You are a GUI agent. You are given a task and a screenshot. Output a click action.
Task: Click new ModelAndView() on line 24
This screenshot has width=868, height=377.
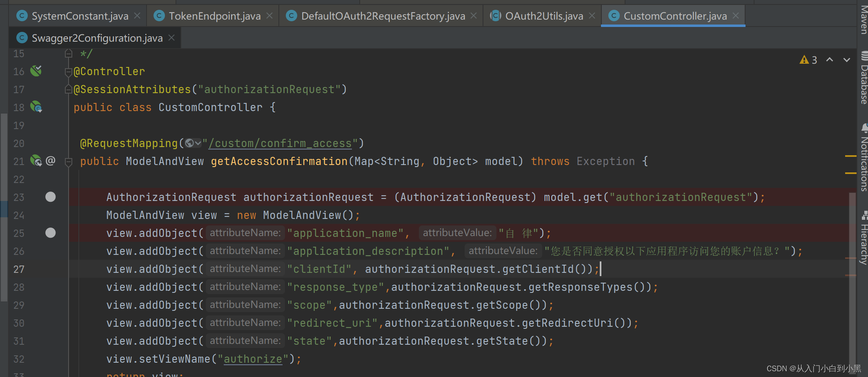[295, 215]
